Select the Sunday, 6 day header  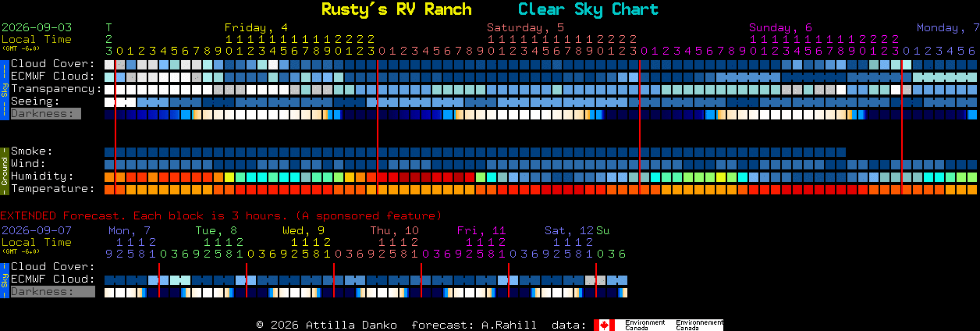click(x=780, y=27)
